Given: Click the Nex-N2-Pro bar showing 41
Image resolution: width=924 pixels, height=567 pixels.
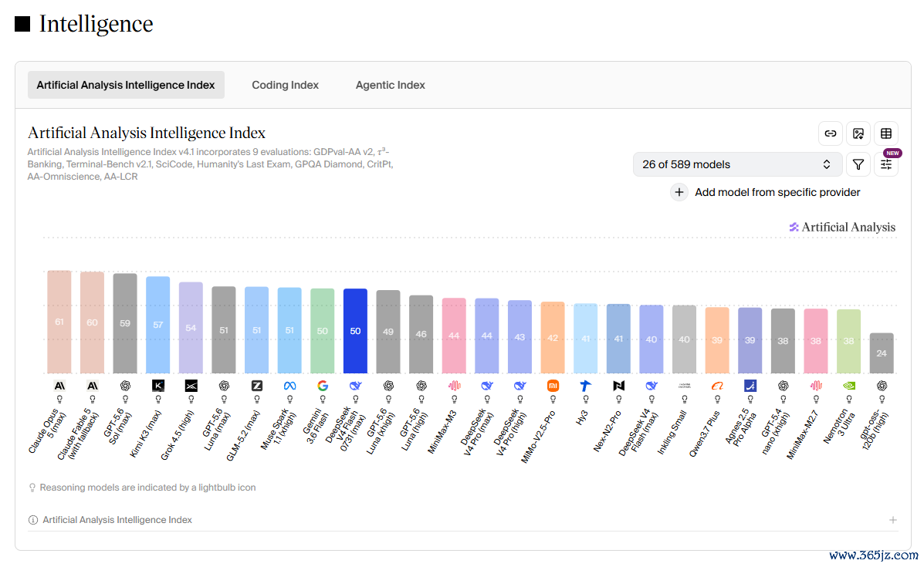Looking at the screenshot, I should click(618, 339).
